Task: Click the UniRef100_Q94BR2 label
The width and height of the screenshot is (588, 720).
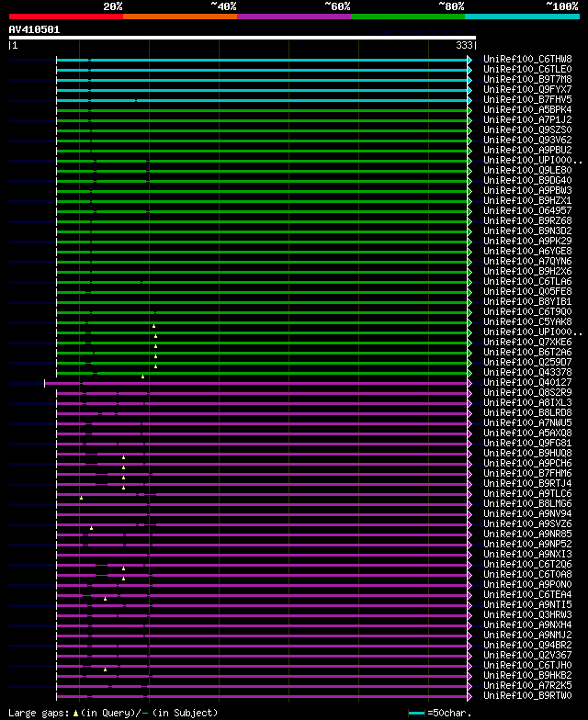Action: (527, 645)
